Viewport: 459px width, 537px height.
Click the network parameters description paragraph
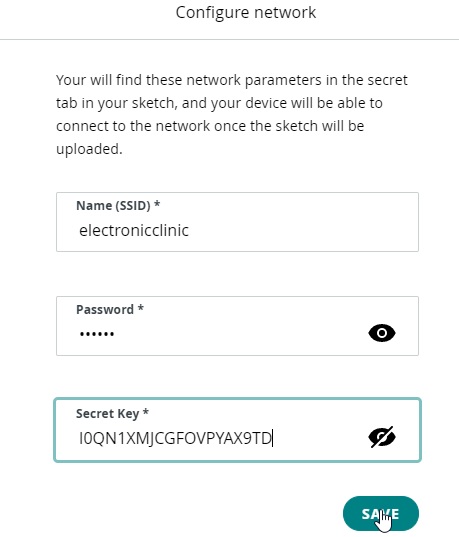click(232, 114)
